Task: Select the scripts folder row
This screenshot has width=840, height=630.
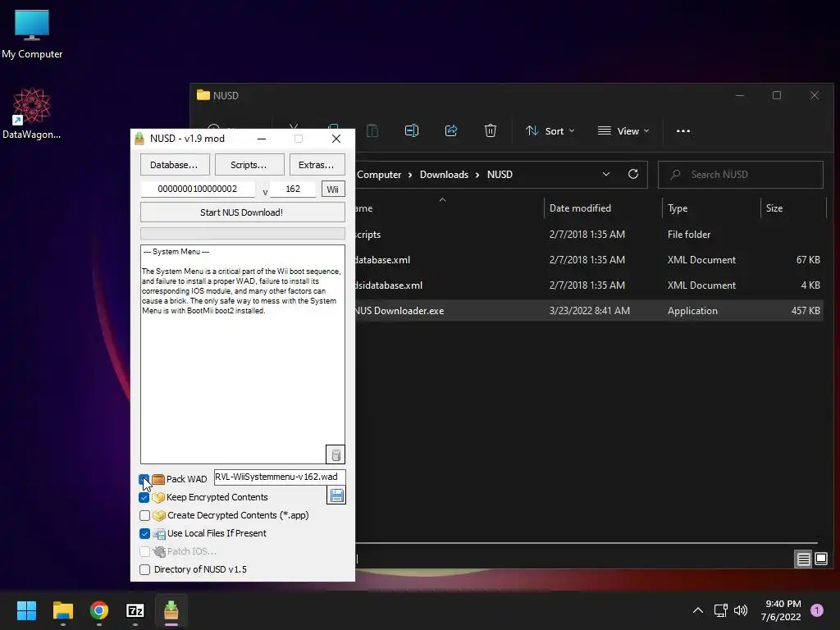Action: click(588, 234)
